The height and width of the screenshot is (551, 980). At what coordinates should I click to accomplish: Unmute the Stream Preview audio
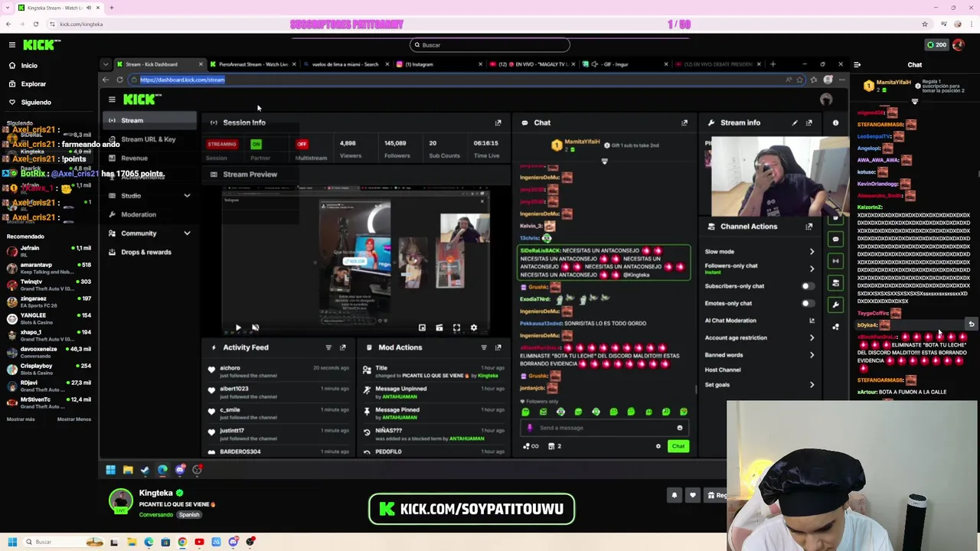(255, 328)
